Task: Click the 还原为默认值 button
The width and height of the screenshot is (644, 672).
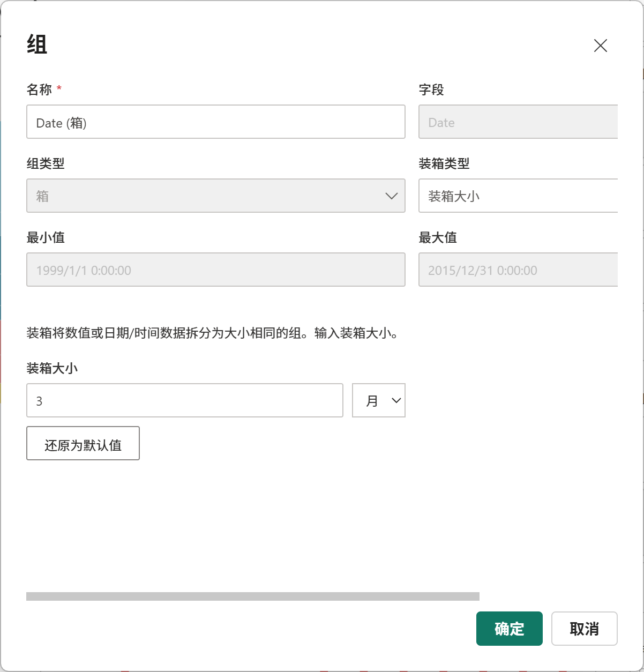Action: click(83, 443)
